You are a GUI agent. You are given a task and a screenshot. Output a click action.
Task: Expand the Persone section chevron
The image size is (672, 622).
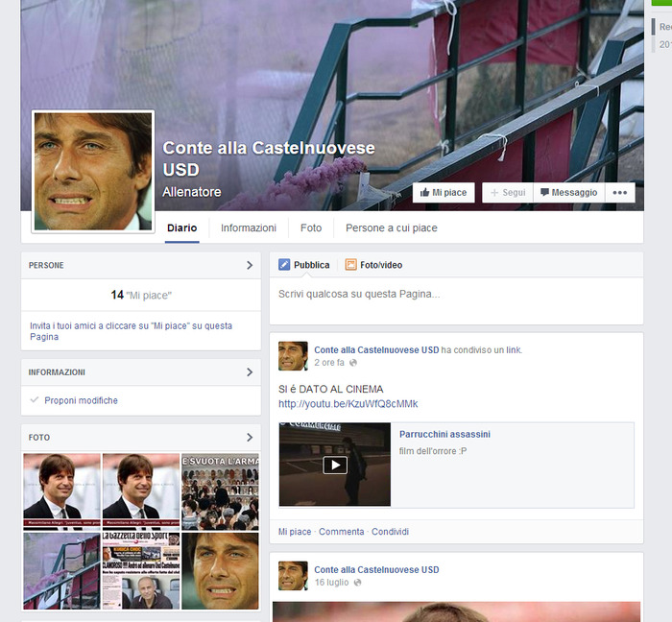pos(250,265)
